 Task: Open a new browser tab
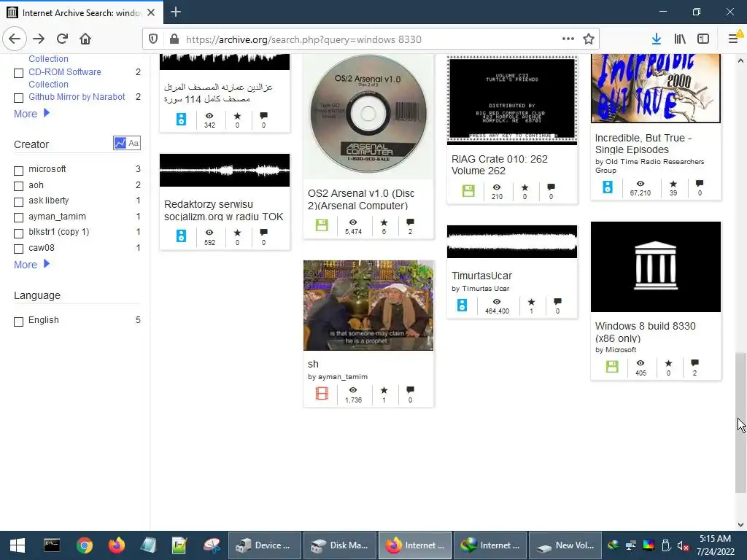(176, 12)
